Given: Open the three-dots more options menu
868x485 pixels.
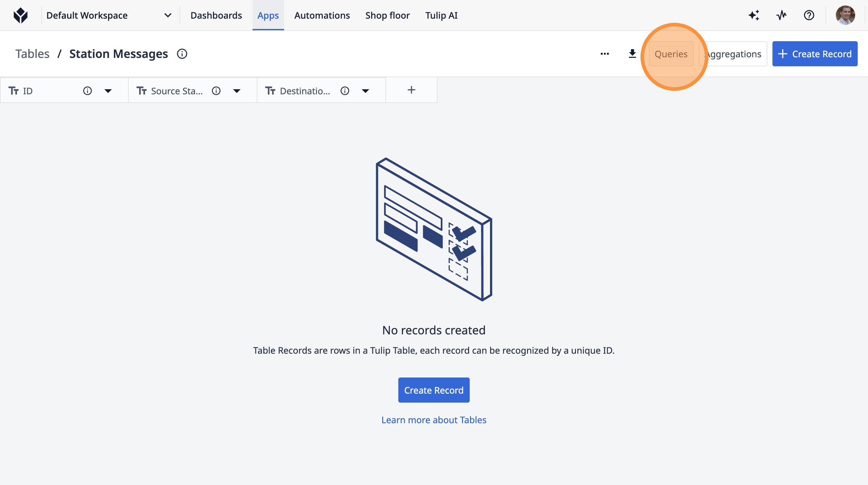Looking at the screenshot, I should [x=605, y=54].
